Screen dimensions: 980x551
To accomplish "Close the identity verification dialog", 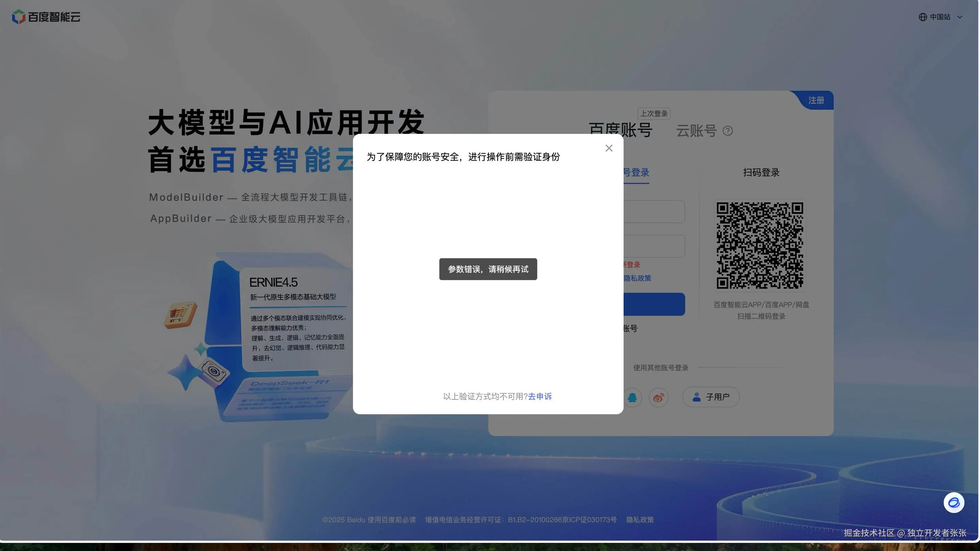I will pyautogui.click(x=609, y=148).
